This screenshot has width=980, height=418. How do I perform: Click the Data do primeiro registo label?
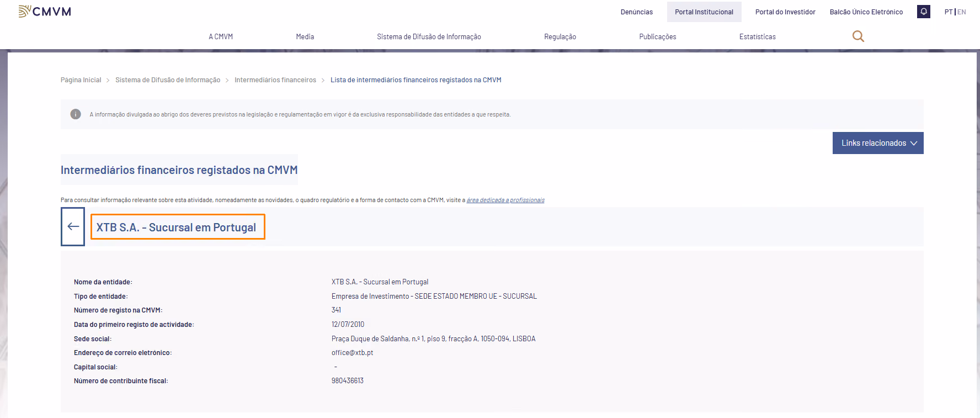click(x=134, y=325)
